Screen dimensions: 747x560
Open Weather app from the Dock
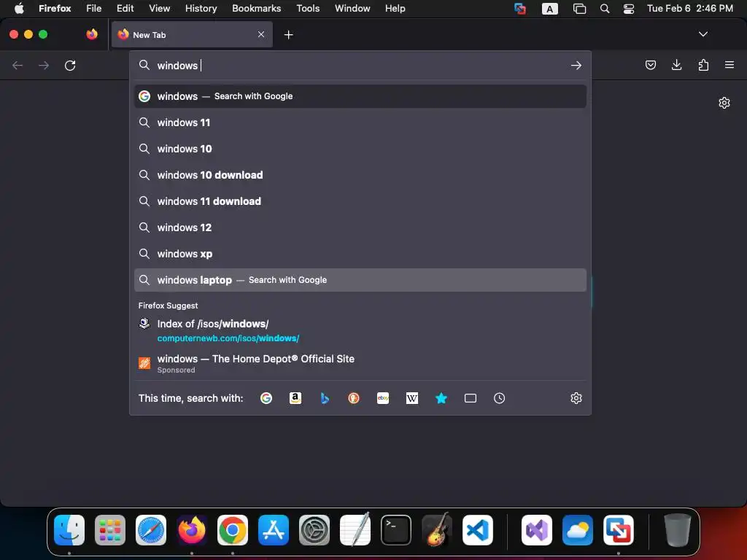pos(578,530)
